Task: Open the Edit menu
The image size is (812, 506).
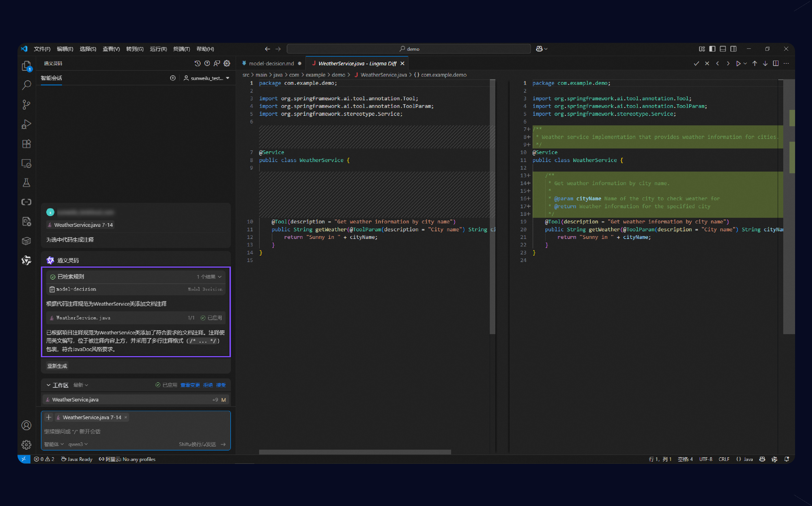Action: pyautogui.click(x=65, y=49)
